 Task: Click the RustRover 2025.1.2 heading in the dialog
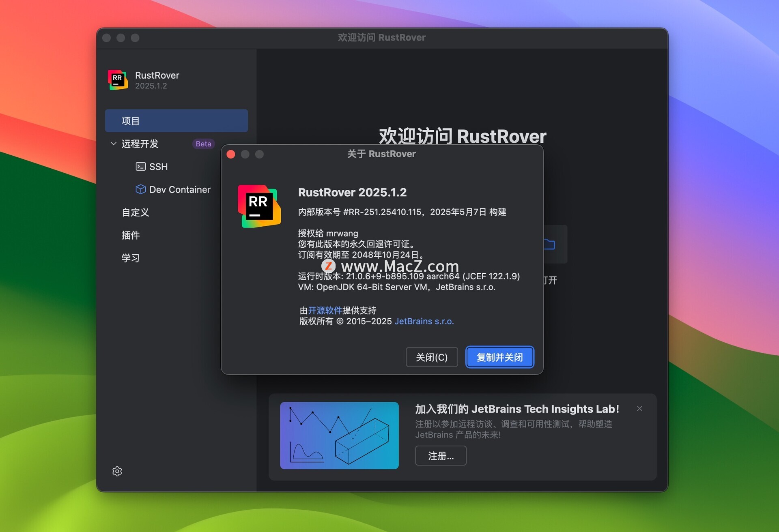(352, 192)
